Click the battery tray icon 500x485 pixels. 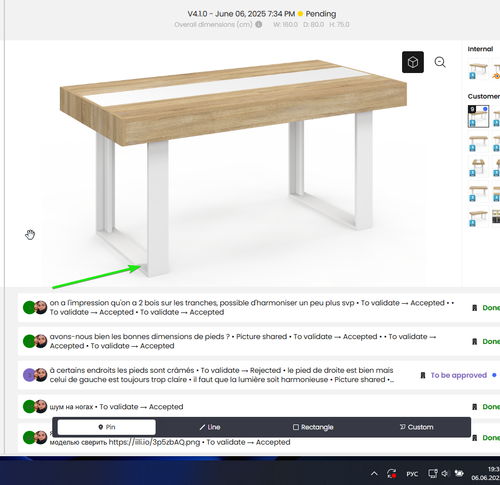coord(459,473)
